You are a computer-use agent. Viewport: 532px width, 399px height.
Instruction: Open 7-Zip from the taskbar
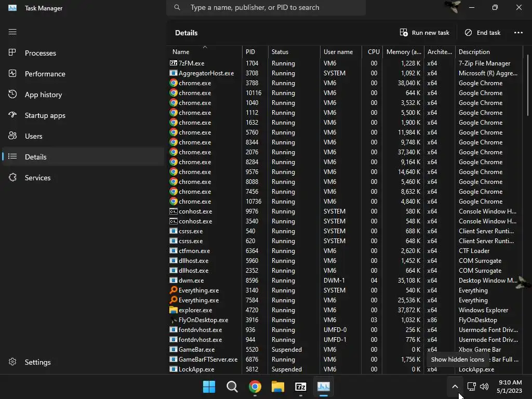(x=301, y=387)
